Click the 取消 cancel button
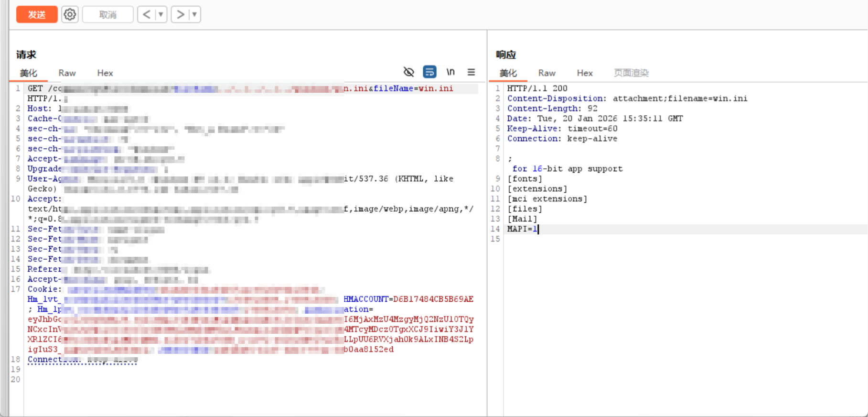868x417 pixels. tap(107, 14)
